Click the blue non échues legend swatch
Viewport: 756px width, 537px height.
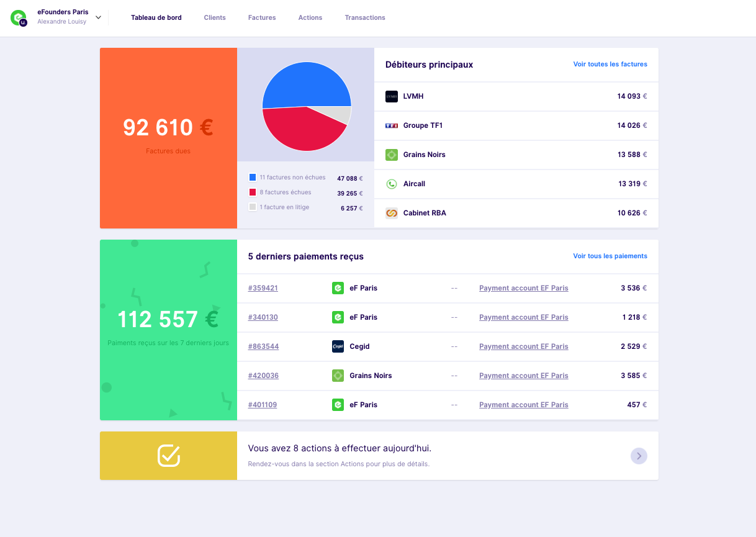[x=253, y=178]
